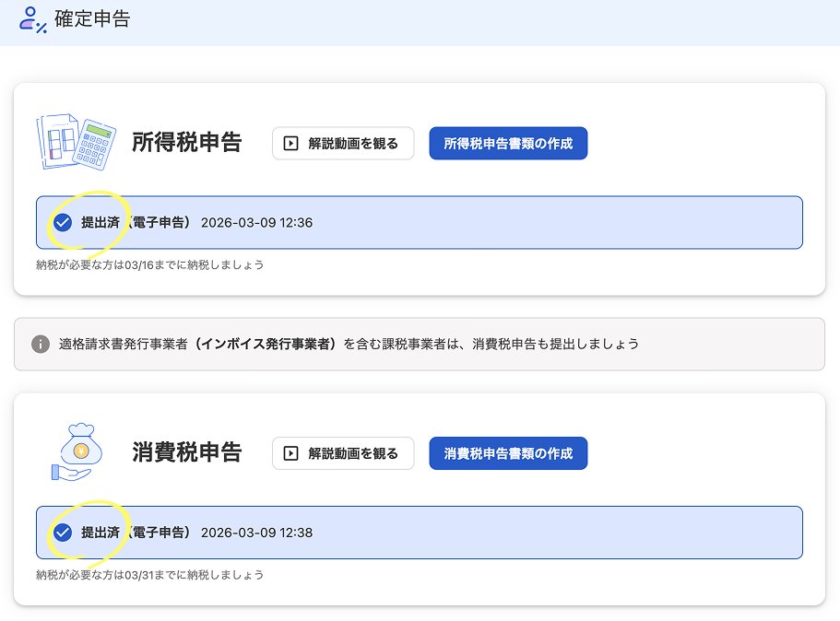Watch the 解説動画 for 所得税申告
840x621 pixels.
click(343, 144)
